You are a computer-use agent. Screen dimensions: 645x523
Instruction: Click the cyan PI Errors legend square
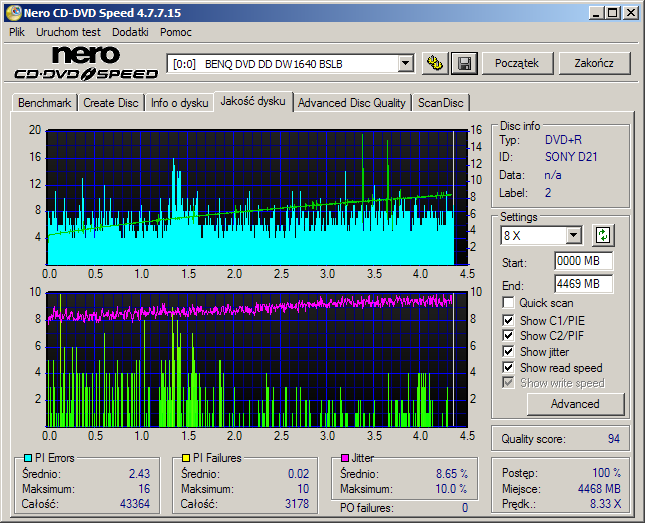pyautogui.click(x=28, y=458)
